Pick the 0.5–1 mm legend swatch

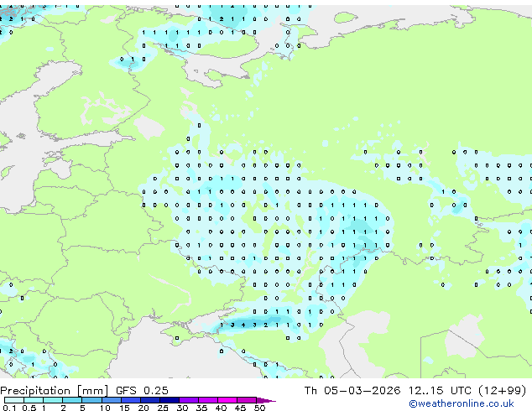tap(34, 400)
